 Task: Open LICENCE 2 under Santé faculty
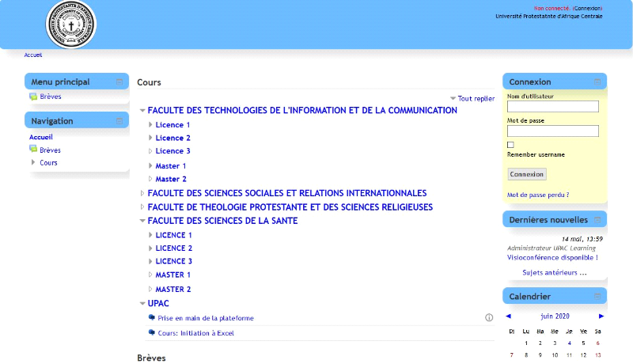coord(174,248)
